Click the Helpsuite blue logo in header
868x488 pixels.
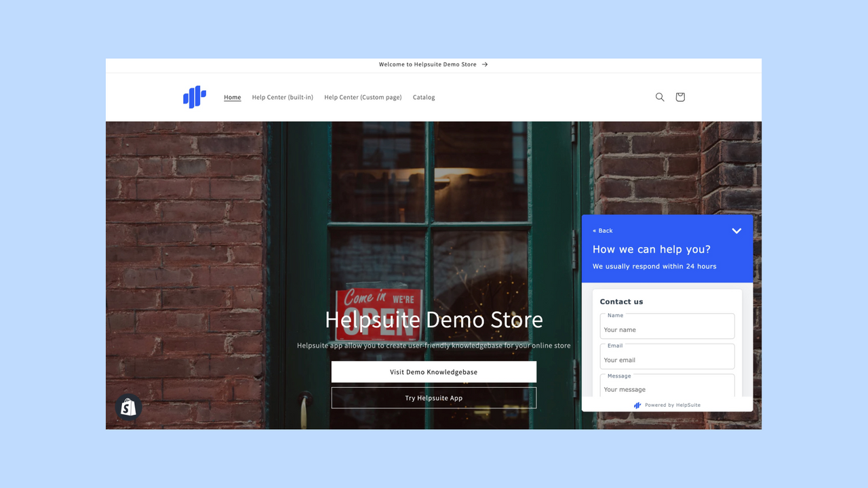pyautogui.click(x=195, y=97)
